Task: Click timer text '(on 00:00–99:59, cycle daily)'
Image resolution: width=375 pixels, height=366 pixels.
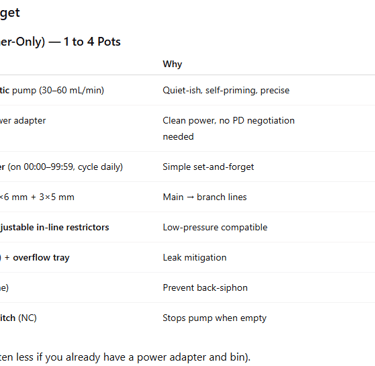Action: coord(65,167)
